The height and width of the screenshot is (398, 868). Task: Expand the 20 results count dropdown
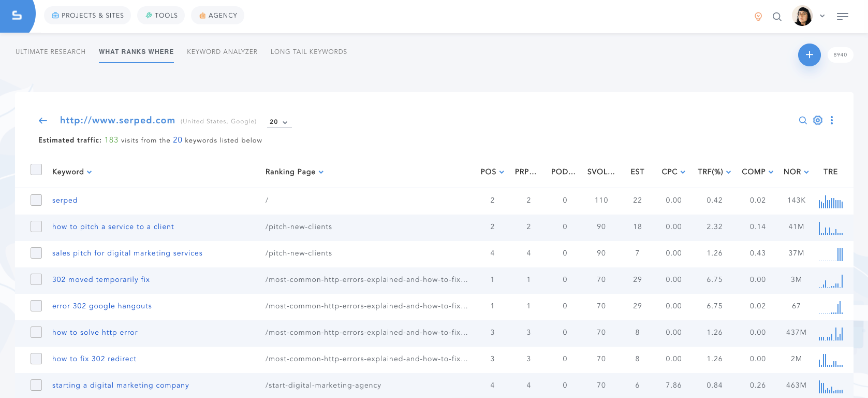coord(279,122)
